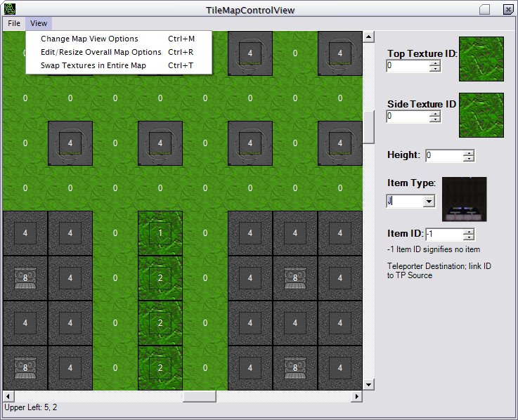Click the horizontal scrollbar left arrow
518x420 pixels.
[x=8, y=396]
